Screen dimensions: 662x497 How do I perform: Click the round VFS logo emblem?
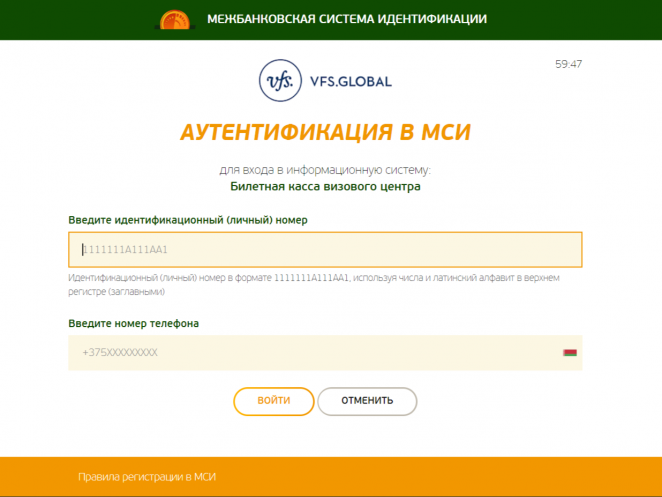[x=278, y=81]
